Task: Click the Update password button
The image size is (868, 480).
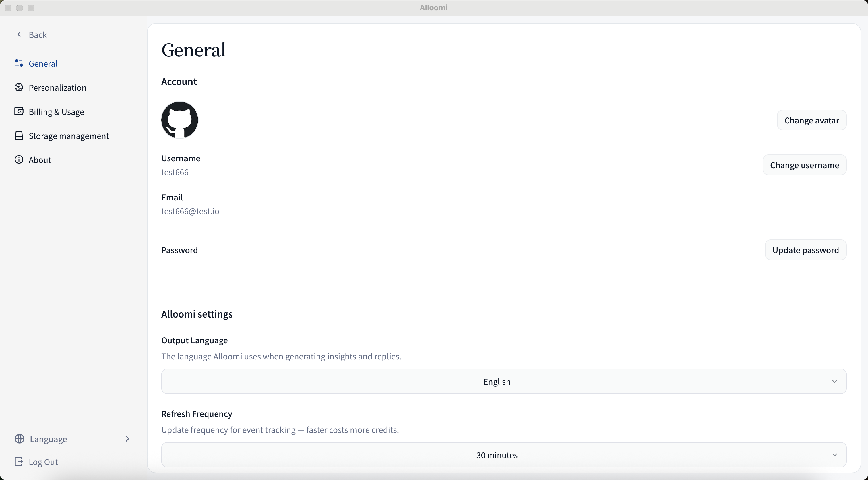Action: (x=805, y=250)
